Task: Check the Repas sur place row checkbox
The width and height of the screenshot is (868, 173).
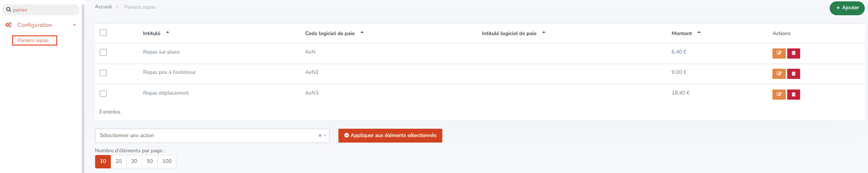Action: point(103,52)
